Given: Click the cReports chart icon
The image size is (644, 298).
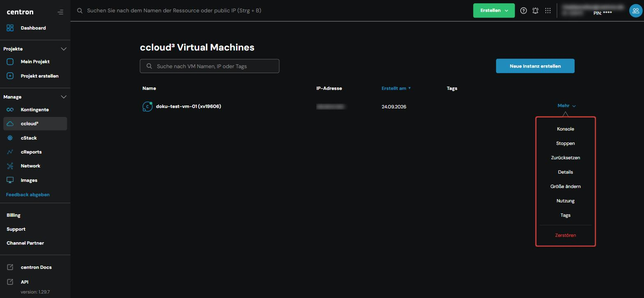Looking at the screenshot, I should (x=10, y=152).
